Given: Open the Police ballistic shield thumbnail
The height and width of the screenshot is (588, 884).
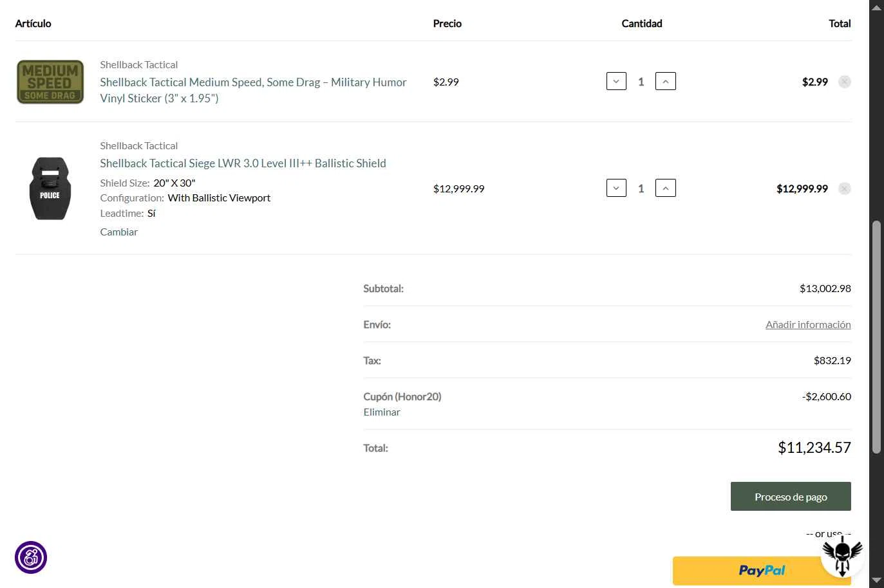Looking at the screenshot, I should 50,188.
